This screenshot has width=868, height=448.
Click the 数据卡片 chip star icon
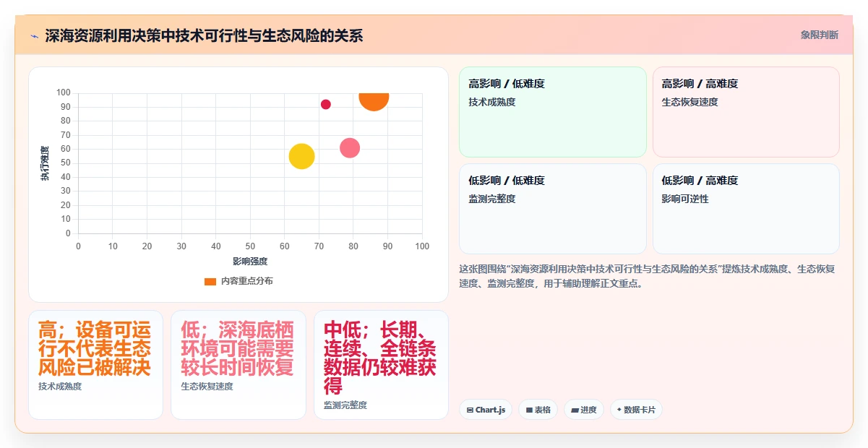click(x=619, y=410)
